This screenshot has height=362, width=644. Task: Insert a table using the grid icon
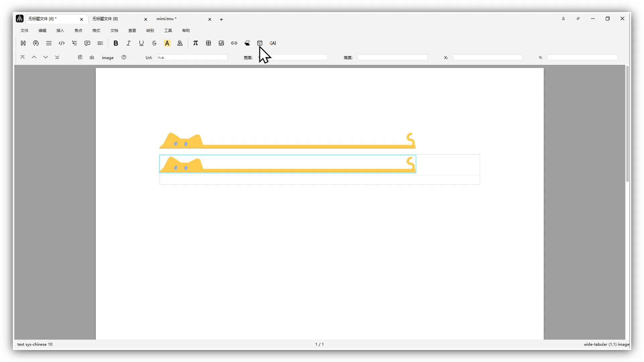click(208, 43)
